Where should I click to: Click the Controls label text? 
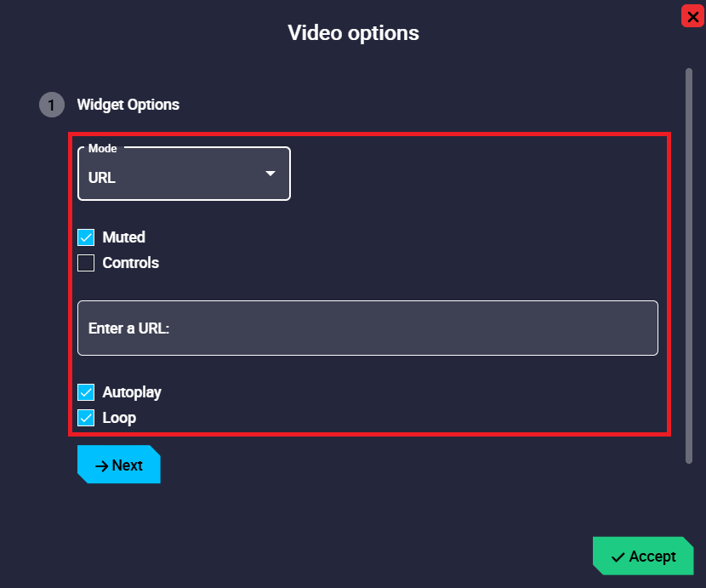(131, 263)
